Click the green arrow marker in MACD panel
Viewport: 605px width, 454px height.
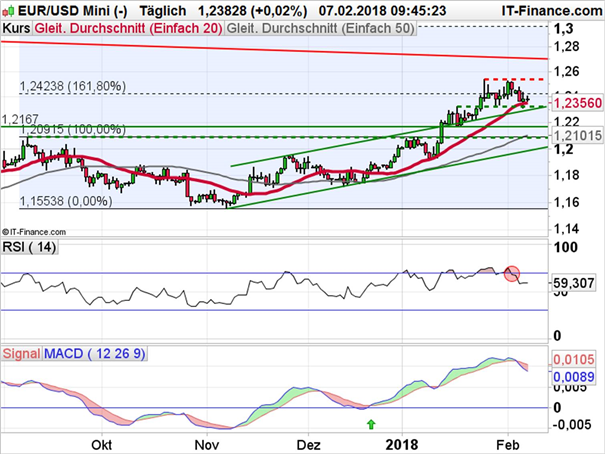tap(371, 425)
